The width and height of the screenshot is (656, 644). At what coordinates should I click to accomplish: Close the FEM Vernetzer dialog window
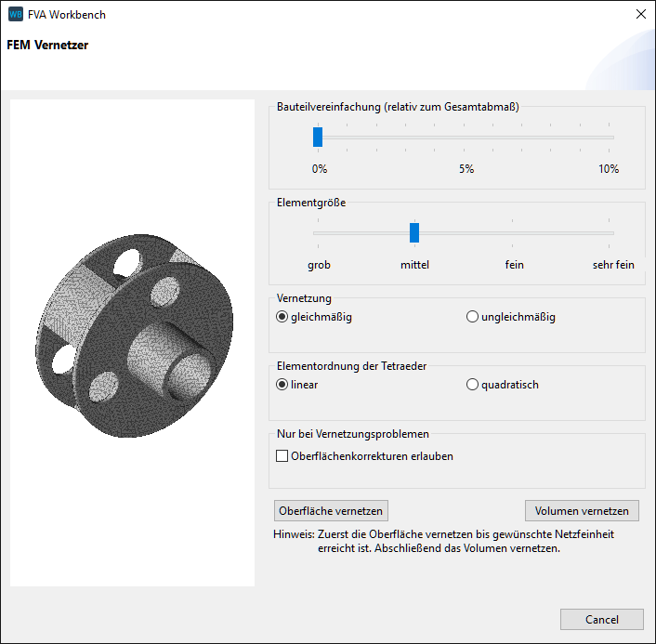coord(640,14)
